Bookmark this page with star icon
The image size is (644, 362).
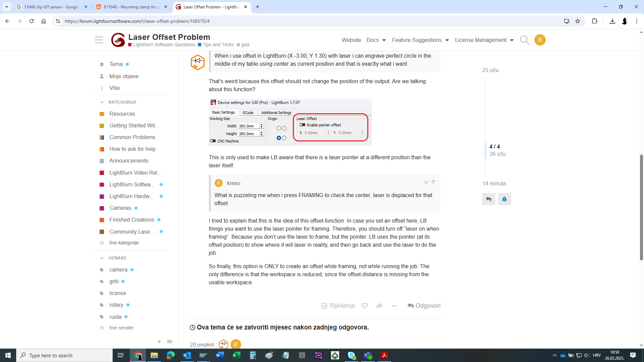point(578,21)
